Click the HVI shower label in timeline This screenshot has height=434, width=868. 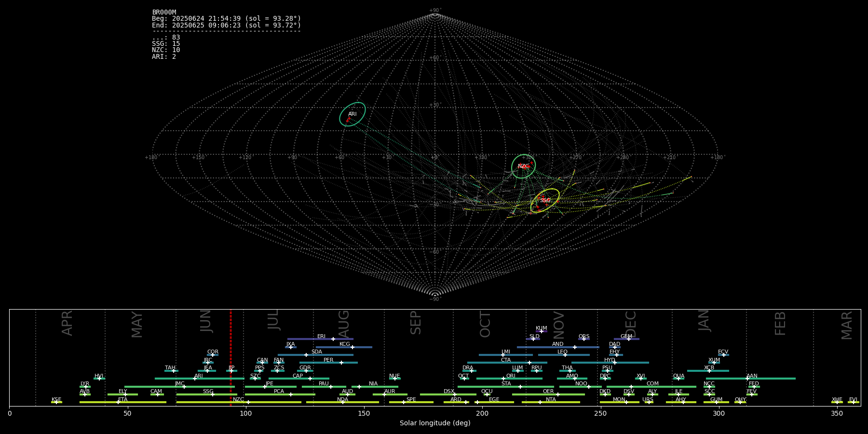tap(99, 376)
